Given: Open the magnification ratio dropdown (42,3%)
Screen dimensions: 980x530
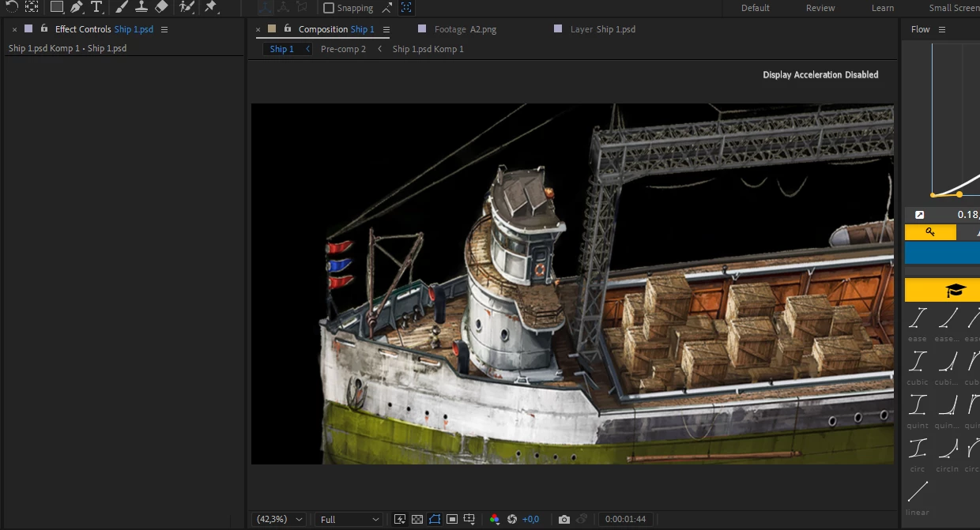Looking at the screenshot, I should (x=279, y=519).
